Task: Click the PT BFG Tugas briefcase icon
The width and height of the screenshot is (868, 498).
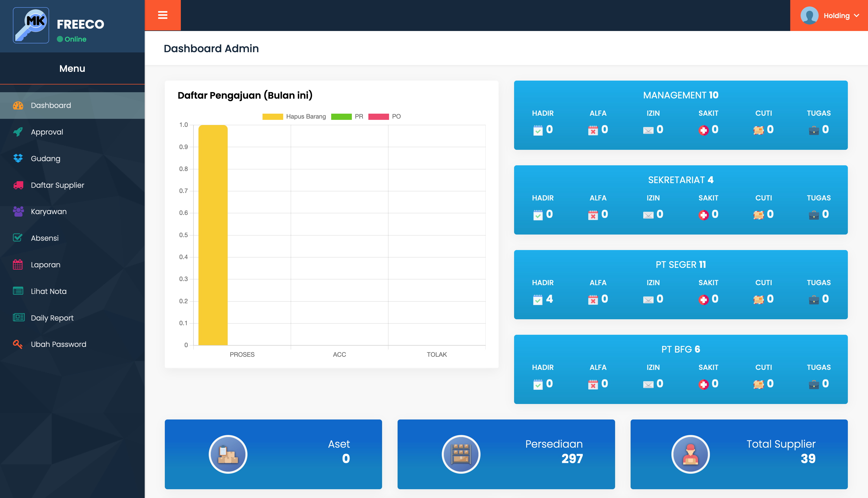Action: (814, 384)
